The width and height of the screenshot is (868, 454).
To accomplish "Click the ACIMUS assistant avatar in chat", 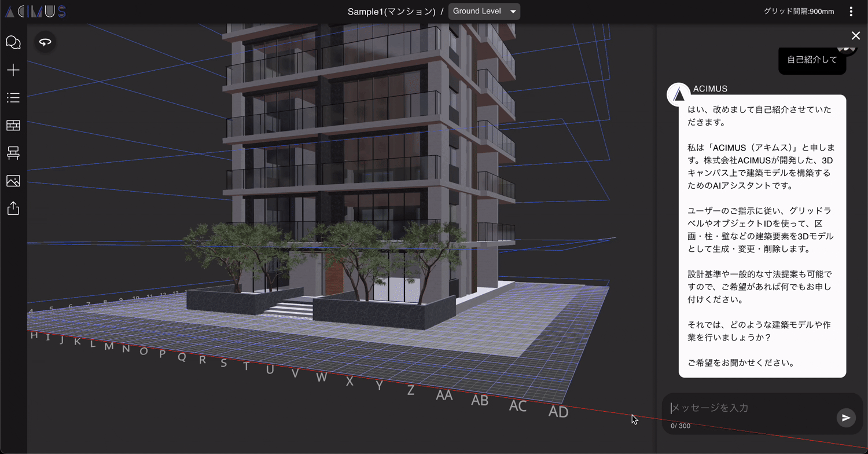I will point(678,95).
